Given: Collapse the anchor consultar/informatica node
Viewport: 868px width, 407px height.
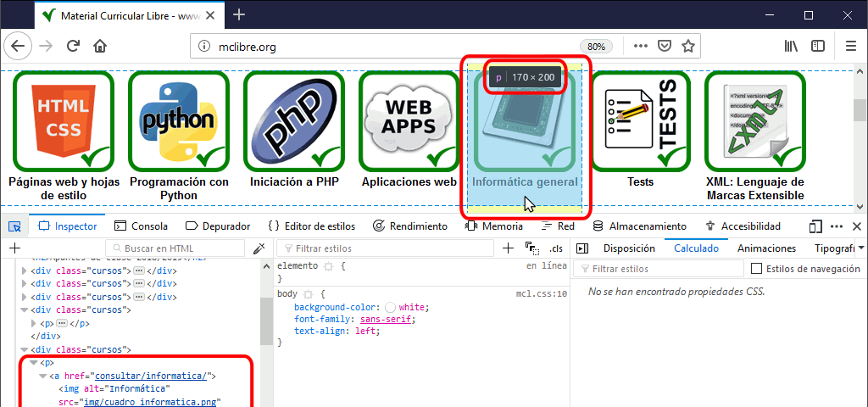Looking at the screenshot, I should [x=42, y=376].
